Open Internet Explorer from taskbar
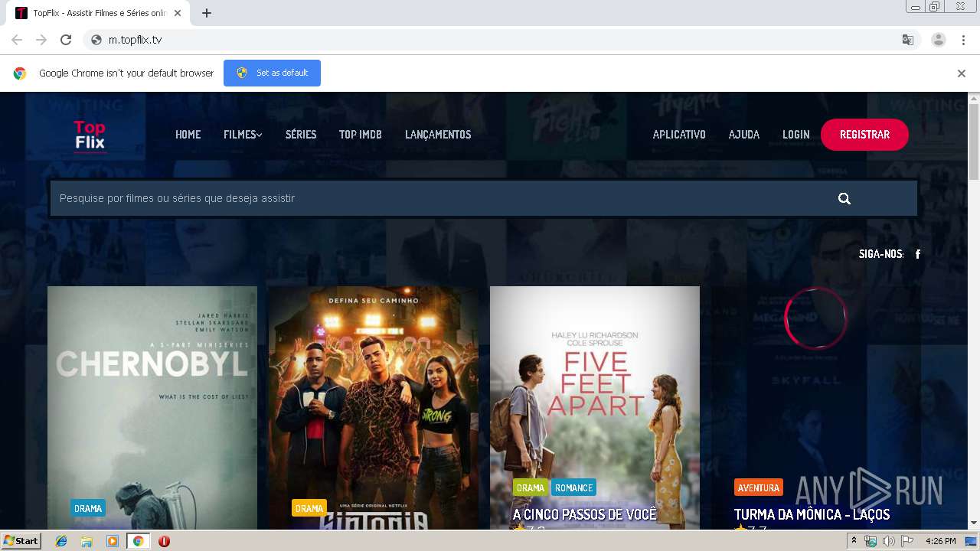 pos(61,541)
